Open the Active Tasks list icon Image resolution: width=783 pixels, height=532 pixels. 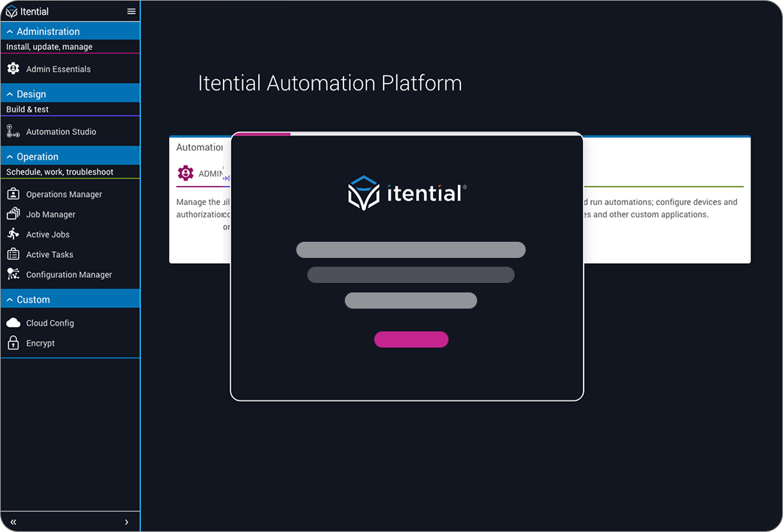tap(13, 254)
